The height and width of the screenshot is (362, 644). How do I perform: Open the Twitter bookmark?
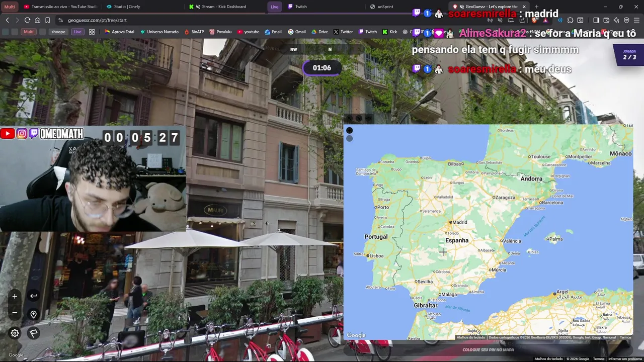tap(343, 32)
